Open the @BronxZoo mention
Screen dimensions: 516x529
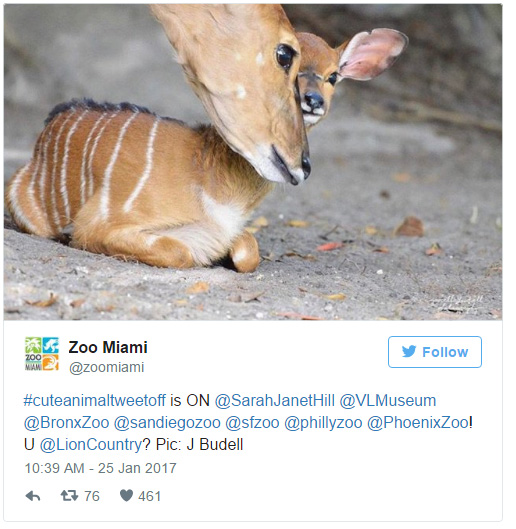[x=66, y=422]
